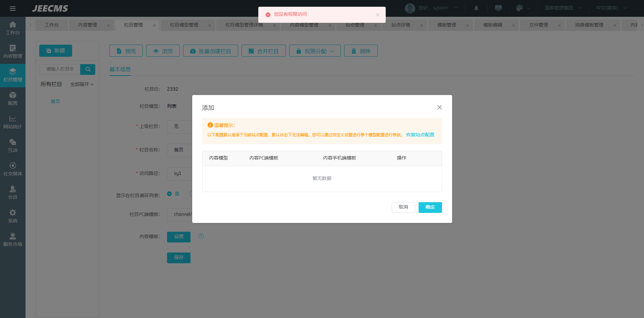Open the 系统 sidebar section
Viewport: 644px width, 318px height.
pos(13,217)
